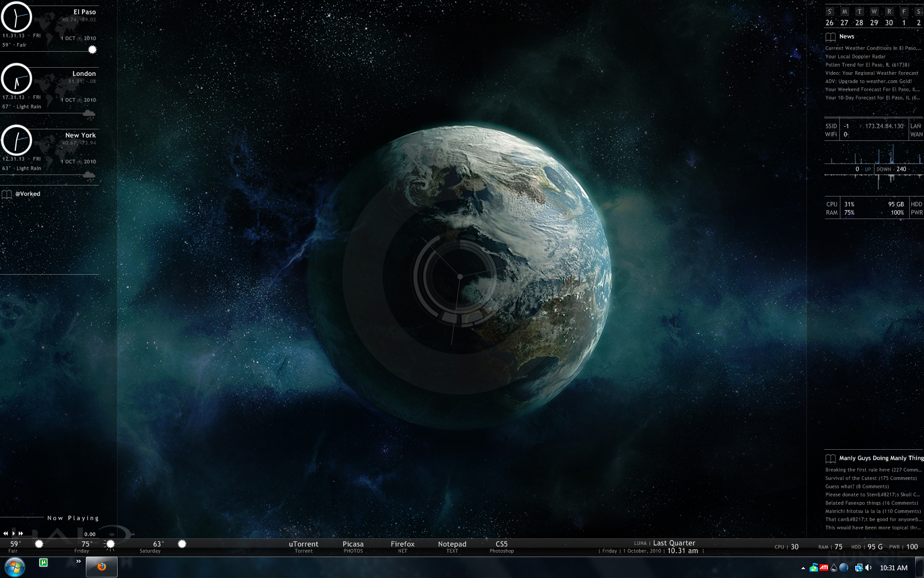Open the Firefox taskbar button
The image size is (924, 578).
[102, 567]
